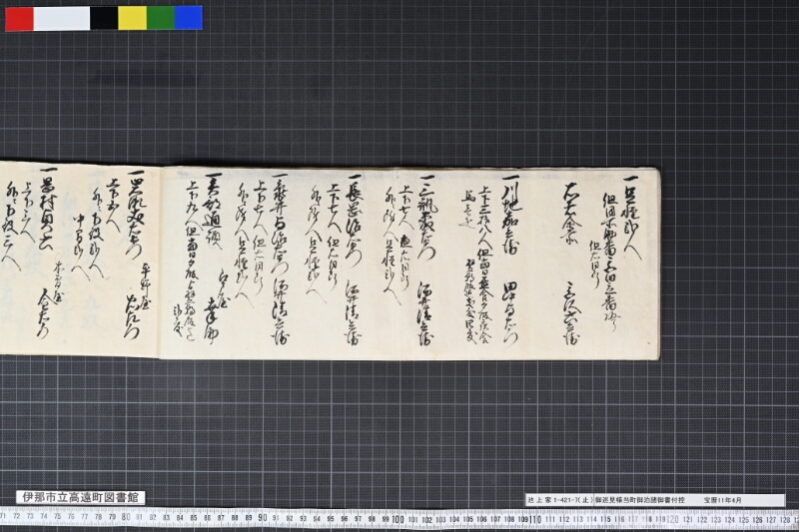Click the 120 mark on the ruler
The width and height of the screenshot is (799, 532).
click(672, 520)
